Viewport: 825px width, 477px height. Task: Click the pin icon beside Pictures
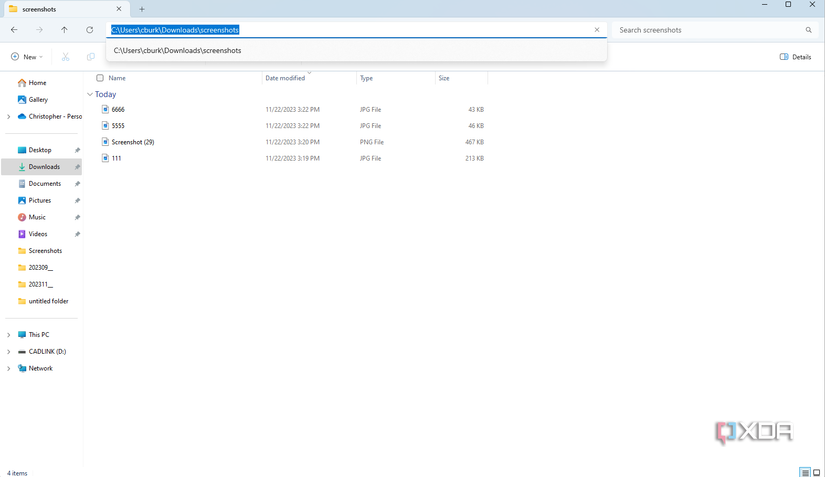(x=77, y=201)
